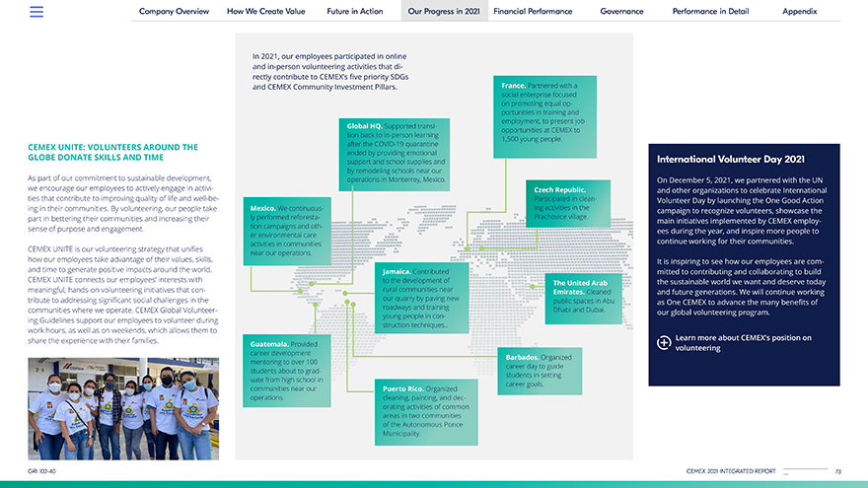Navigate to the Financial Performance tab
Image resolution: width=868 pixels, height=488 pixels.
(533, 12)
